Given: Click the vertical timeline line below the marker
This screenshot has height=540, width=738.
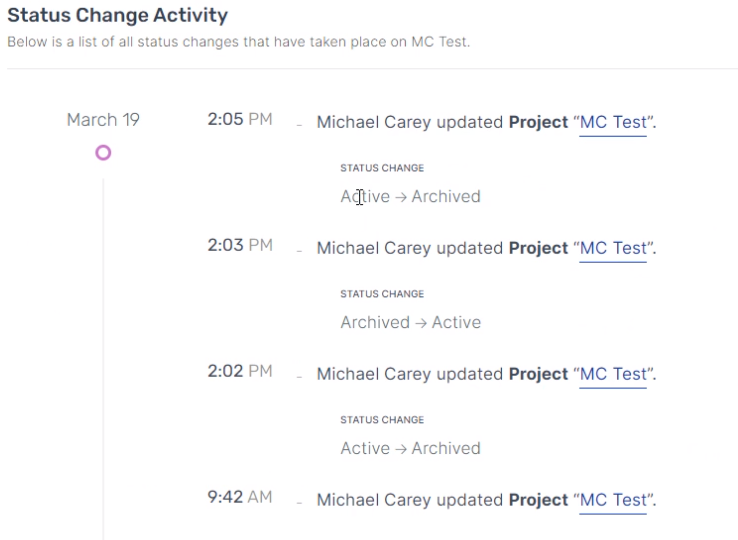Looking at the screenshot, I should pos(103,350).
